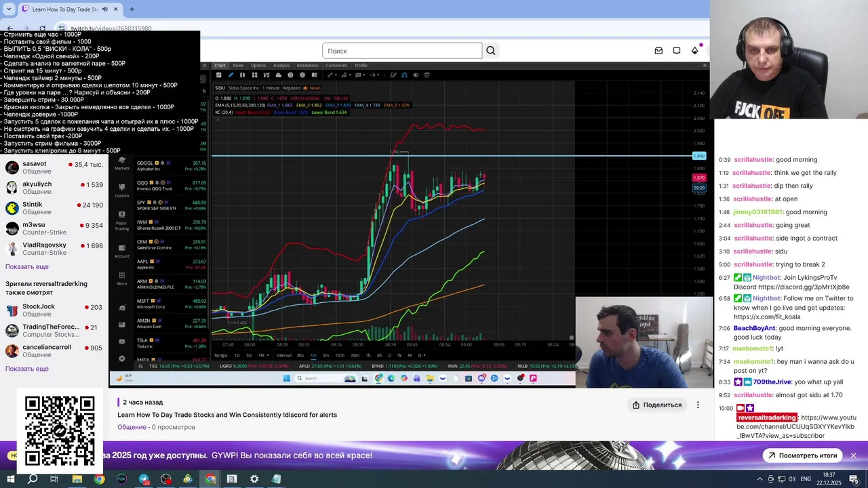Toggle the eye visibility icon in chart toolbar
The width and height of the screenshot is (868, 488).
point(416,75)
